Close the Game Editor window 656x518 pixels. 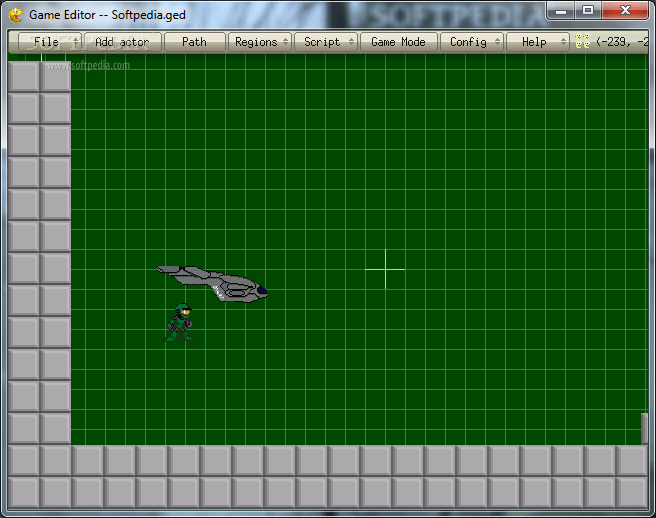pos(625,10)
